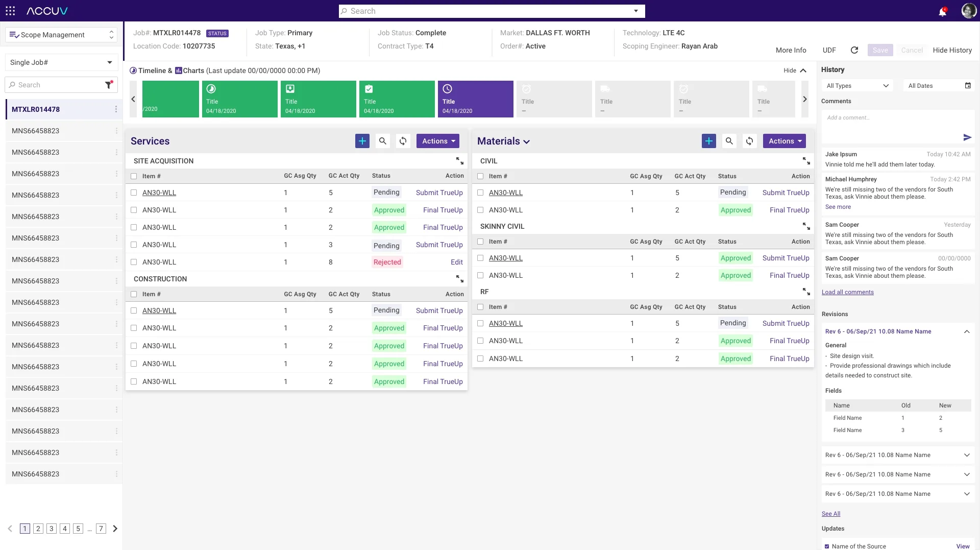This screenshot has height=550, width=980.
Task: Open the Services Actions dropdown
Action: [438, 141]
